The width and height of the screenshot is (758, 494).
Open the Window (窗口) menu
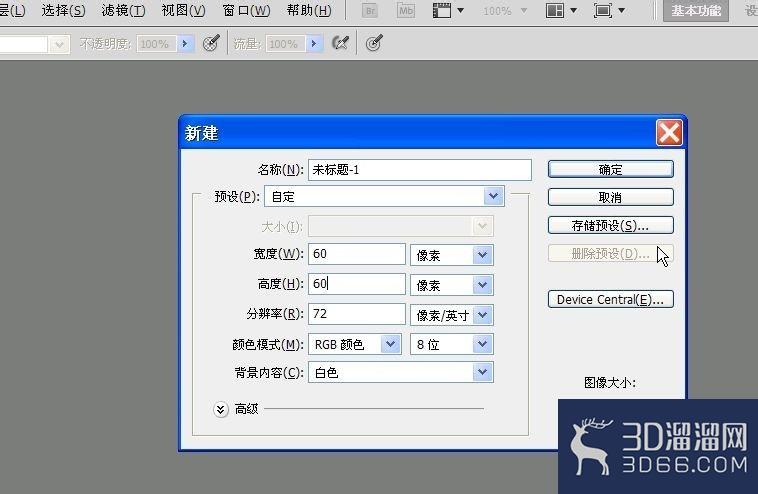[246, 10]
